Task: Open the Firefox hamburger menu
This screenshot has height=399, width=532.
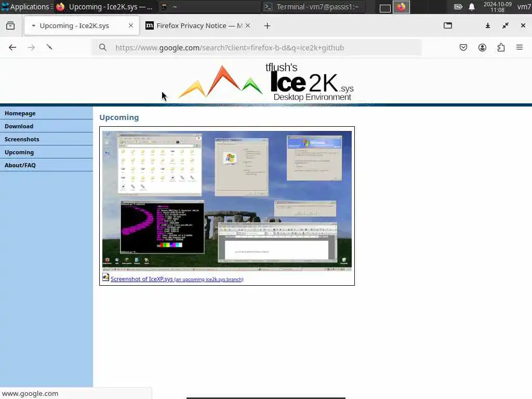Action: [520, 47]
